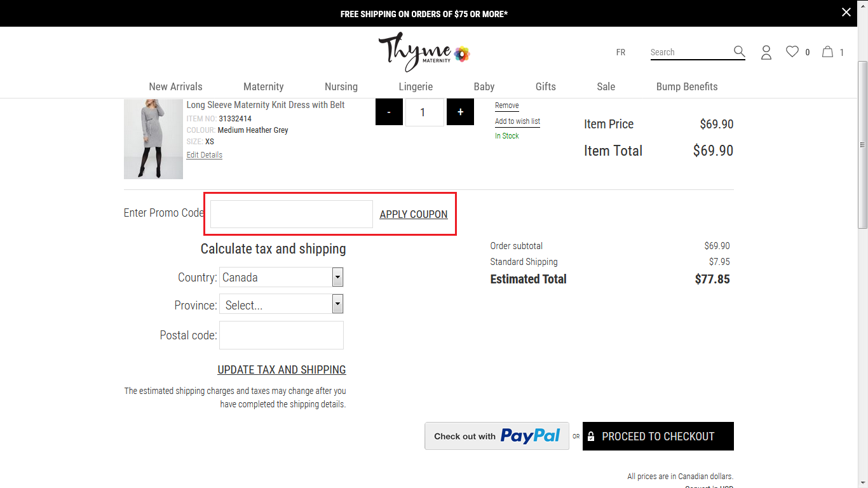
Task: Click the Medium Heather Grey colour text
Action: [x=253, y=130]
